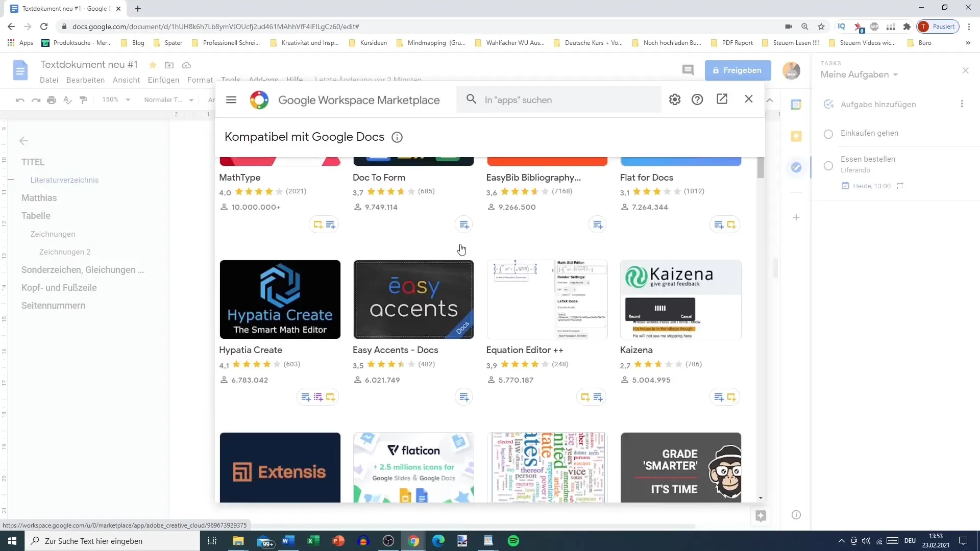Open the Datei menu
This screenshot has height=551, width=980.
[49, 80]
